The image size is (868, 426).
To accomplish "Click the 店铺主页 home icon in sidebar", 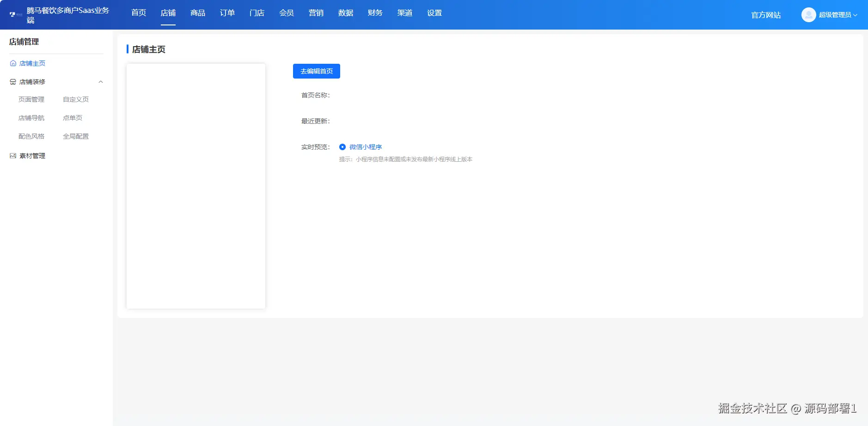I will (x=13, y=63).
